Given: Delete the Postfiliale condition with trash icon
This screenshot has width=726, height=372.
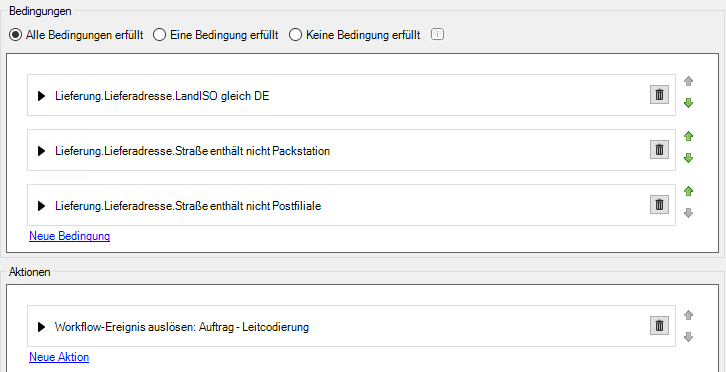Looking at the screenshot, I should click(659, 205).
